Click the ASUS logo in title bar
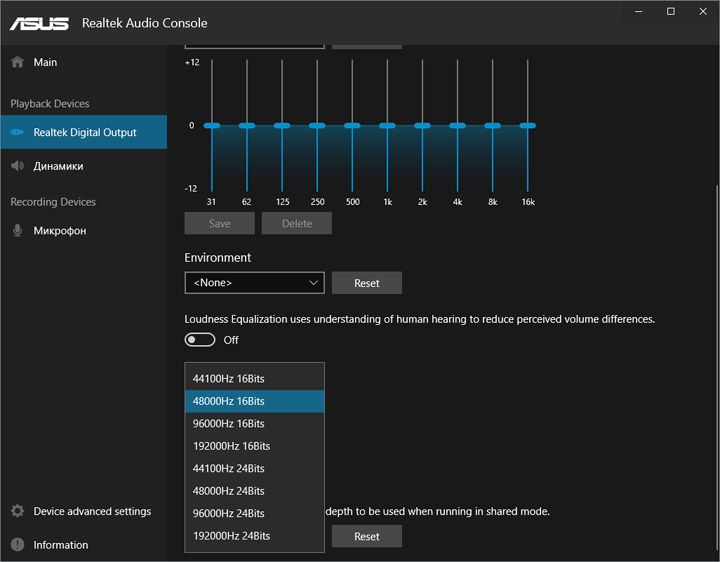Image resolution: width=720 pixels, height=562 pixels. point(39,22)
